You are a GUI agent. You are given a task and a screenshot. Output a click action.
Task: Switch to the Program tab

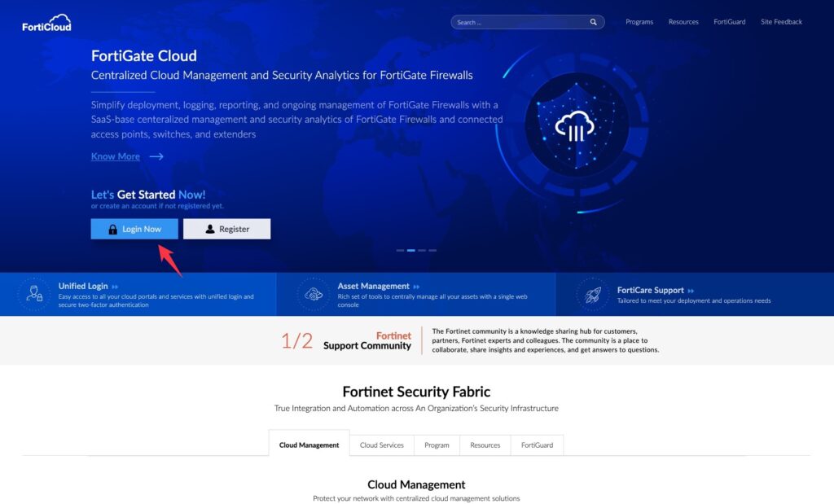pyautogui.click(x=437, y=445)
